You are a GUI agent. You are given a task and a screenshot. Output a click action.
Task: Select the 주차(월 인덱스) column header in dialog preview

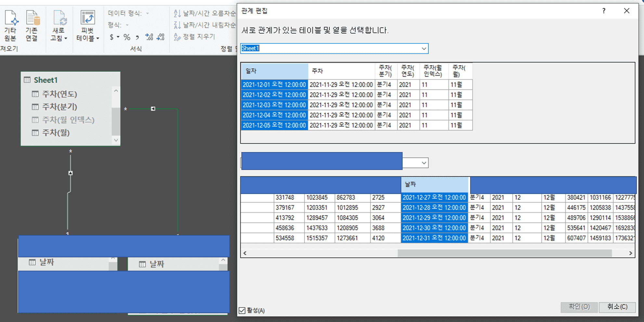click(x=434, y=71)
